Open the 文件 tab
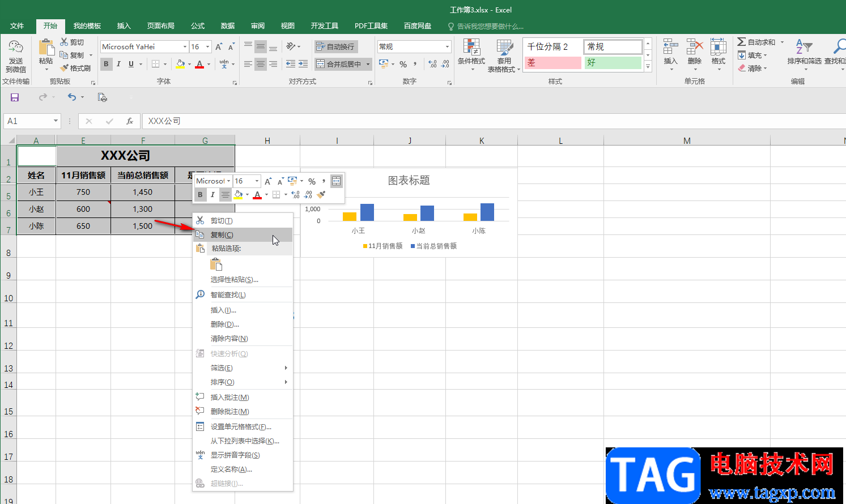This screenshot has height=504, width=846. click(17, 26)
